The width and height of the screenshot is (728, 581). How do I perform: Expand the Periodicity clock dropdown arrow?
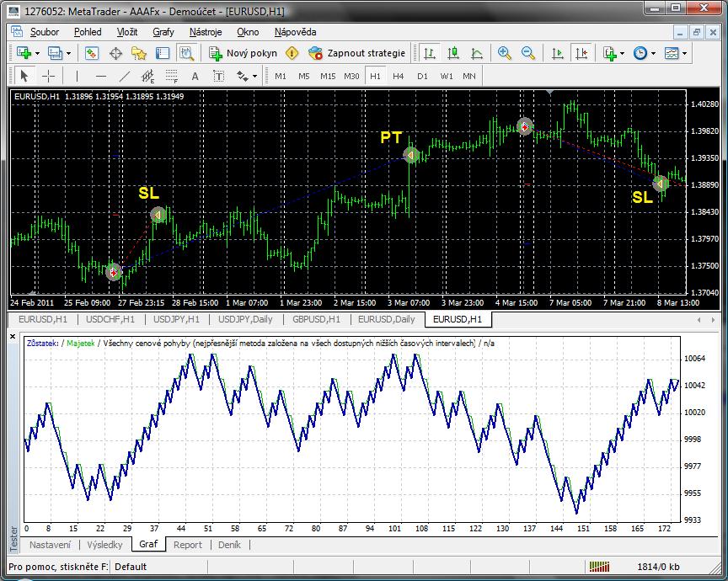653,53
